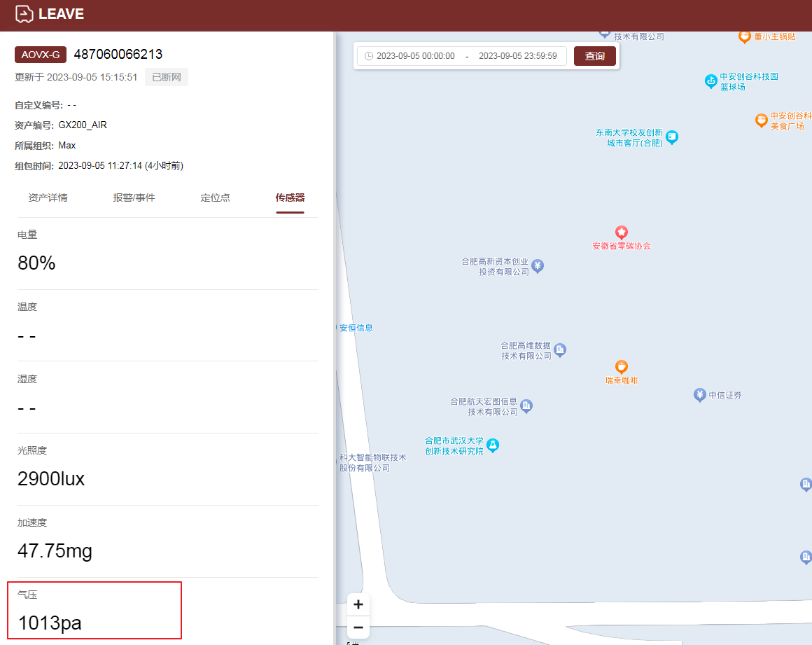Image resolution: width=812 pixels, height=645 pixels.
Task: Click the end date field 2023-09-05 23:59:59
Action: [x=517, y=56]
